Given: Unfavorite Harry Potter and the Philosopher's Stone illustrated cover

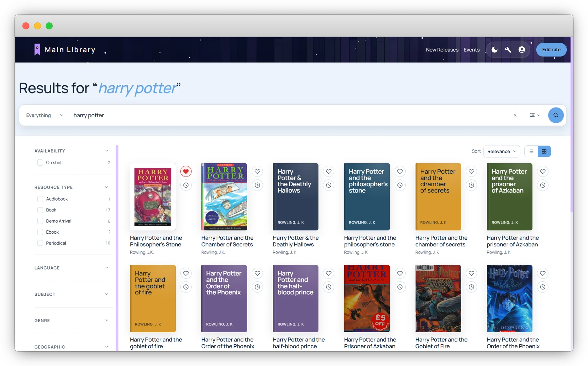Looking at the screenshot, I should tap(186, 172).
